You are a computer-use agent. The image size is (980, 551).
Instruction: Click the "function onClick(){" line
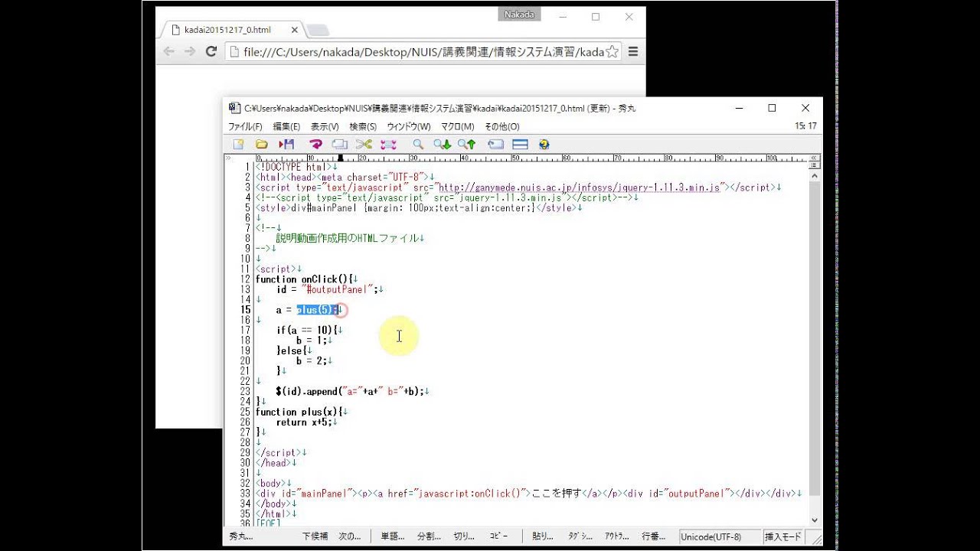303,279
